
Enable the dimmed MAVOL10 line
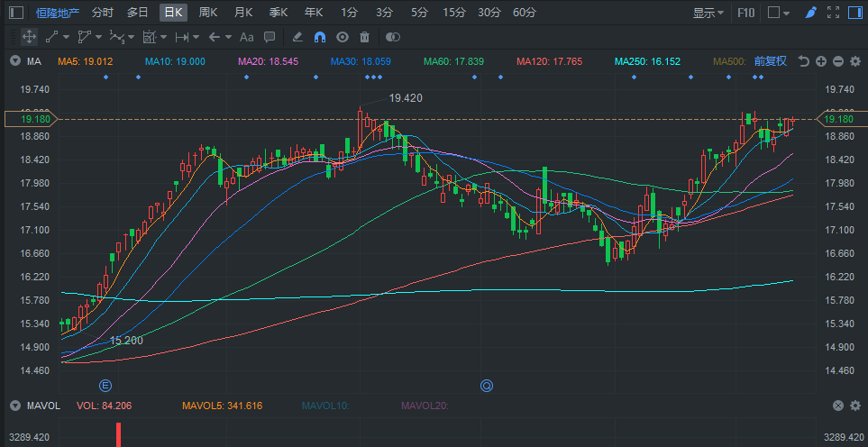(x=325, y=406)
